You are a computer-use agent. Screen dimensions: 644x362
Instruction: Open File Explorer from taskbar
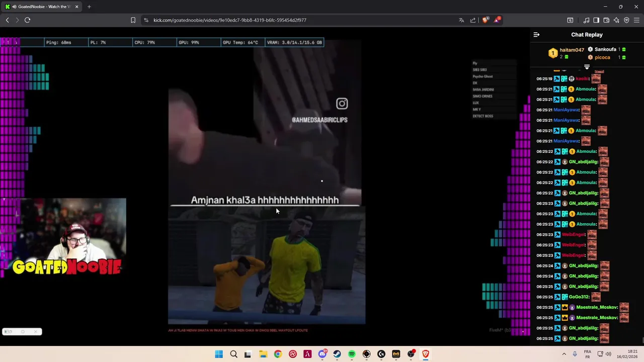(x=263, y=354)
